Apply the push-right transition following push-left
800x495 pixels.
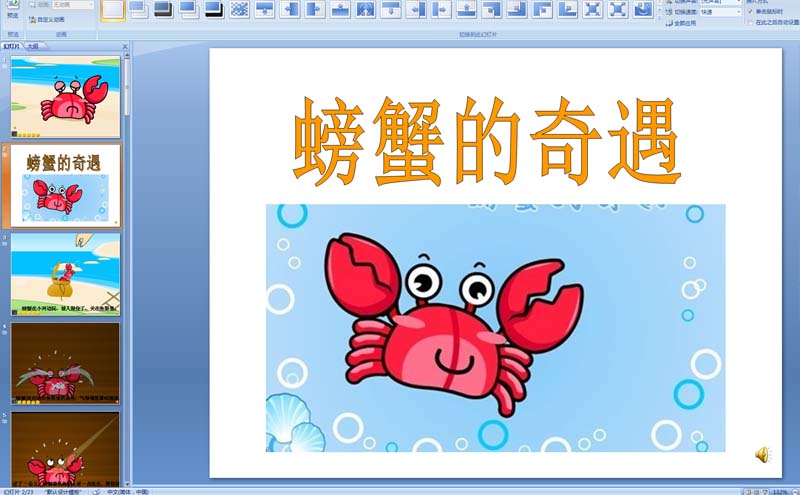click(x=441, y=10)
